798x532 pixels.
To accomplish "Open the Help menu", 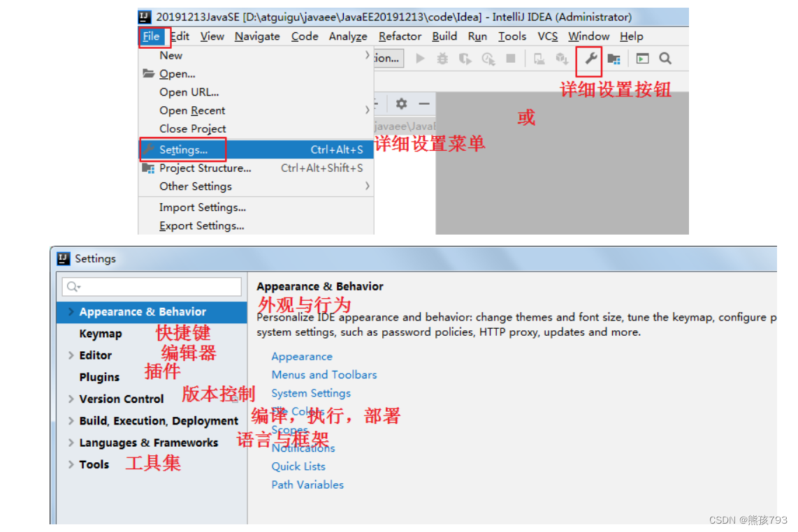I will (631, 36).
